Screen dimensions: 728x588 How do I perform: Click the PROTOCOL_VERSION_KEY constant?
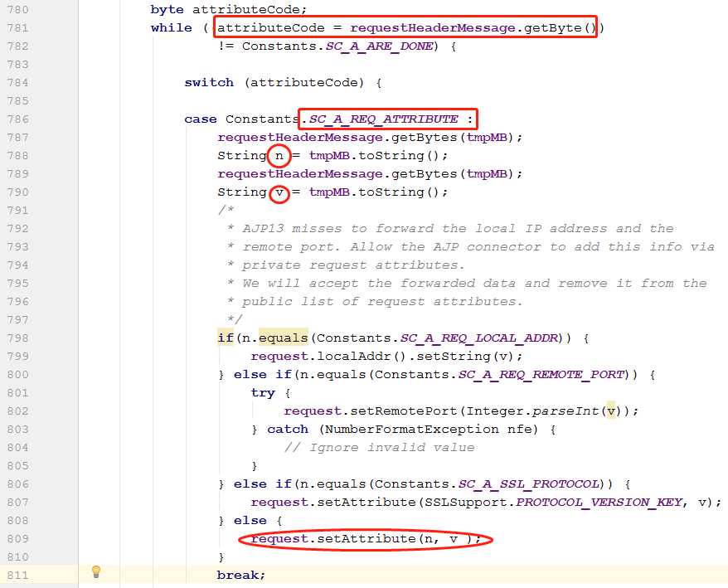coord(599,503)
